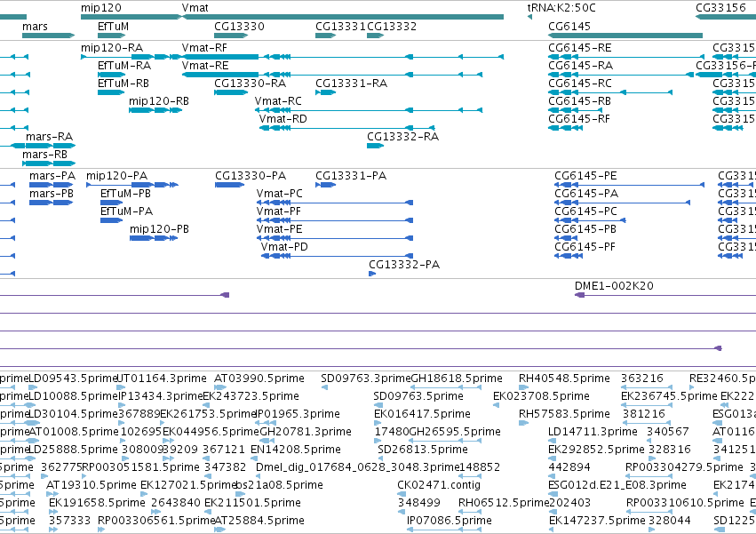Click the mars-PA protein label

(52, 176)
